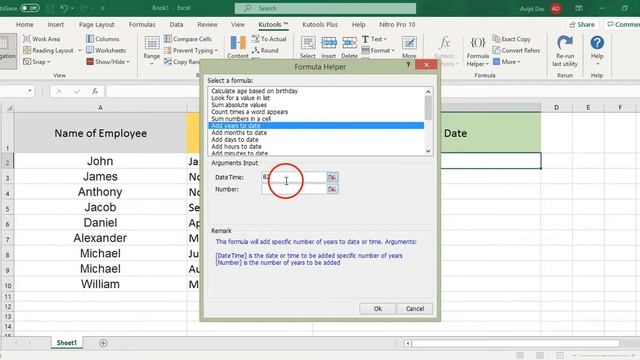
Task: Click Formula Helper help question mark
Action: pos(408,65)
